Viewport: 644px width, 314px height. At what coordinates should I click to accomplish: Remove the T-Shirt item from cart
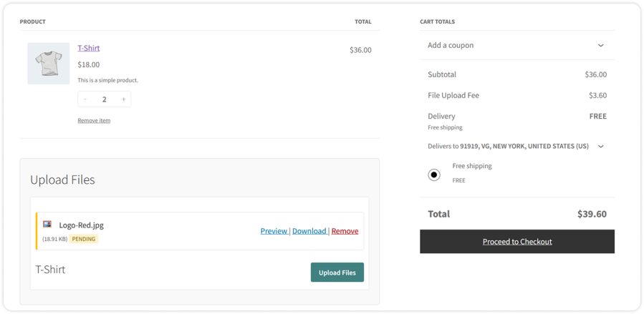click(94, 120)
